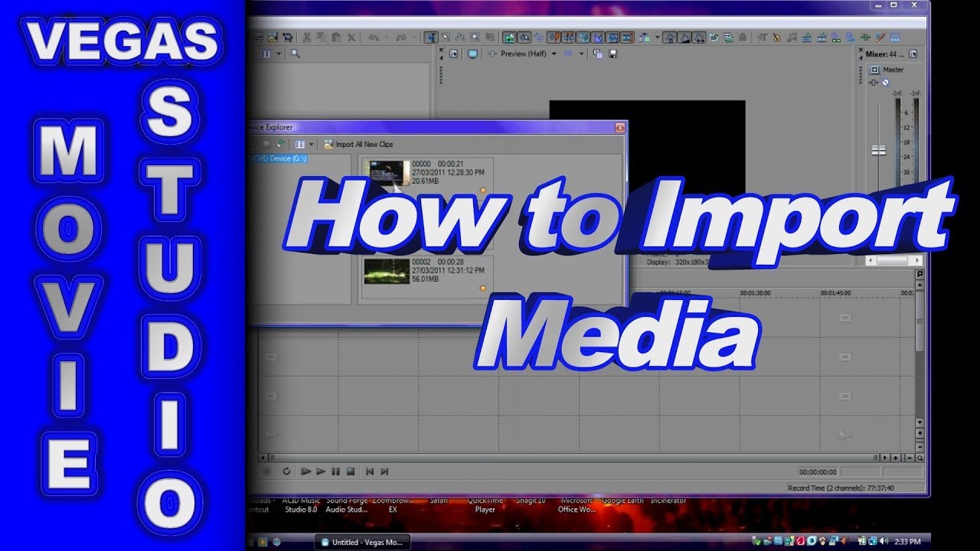Open the QuickTime Player desktop shortcut
Image resolution: width=980 pixels, height=551 pixels.
coord(485,505)
